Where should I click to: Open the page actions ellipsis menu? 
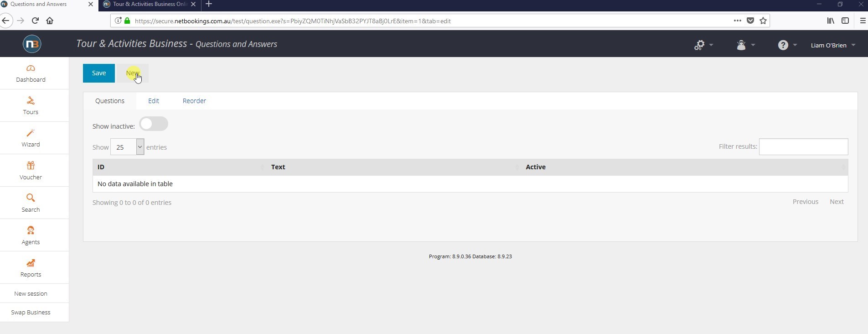[x=737, y=21]
